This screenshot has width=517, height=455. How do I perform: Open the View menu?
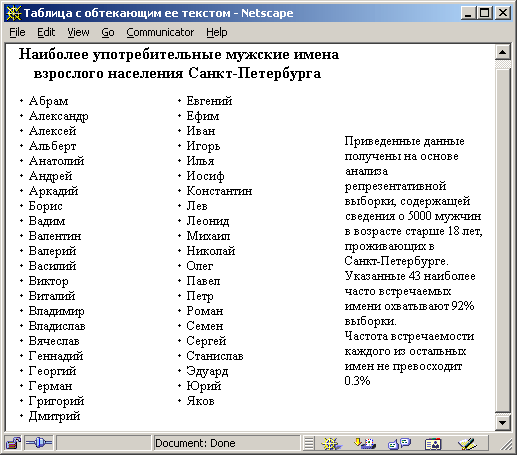(78, 32)
